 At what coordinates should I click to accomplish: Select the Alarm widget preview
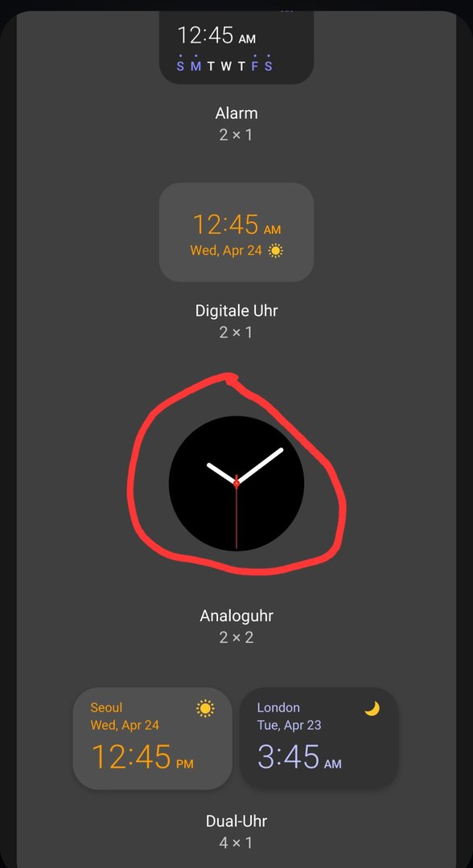point(236,47)
